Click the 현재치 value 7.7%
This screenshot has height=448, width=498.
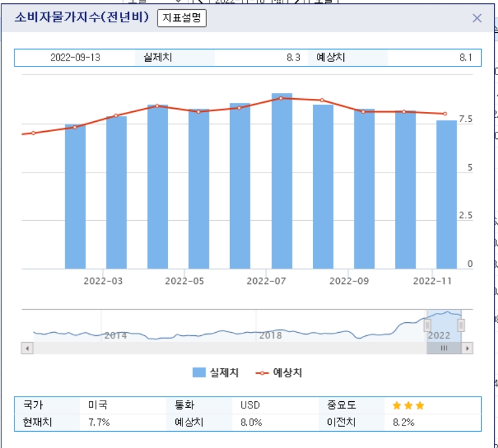99,422
